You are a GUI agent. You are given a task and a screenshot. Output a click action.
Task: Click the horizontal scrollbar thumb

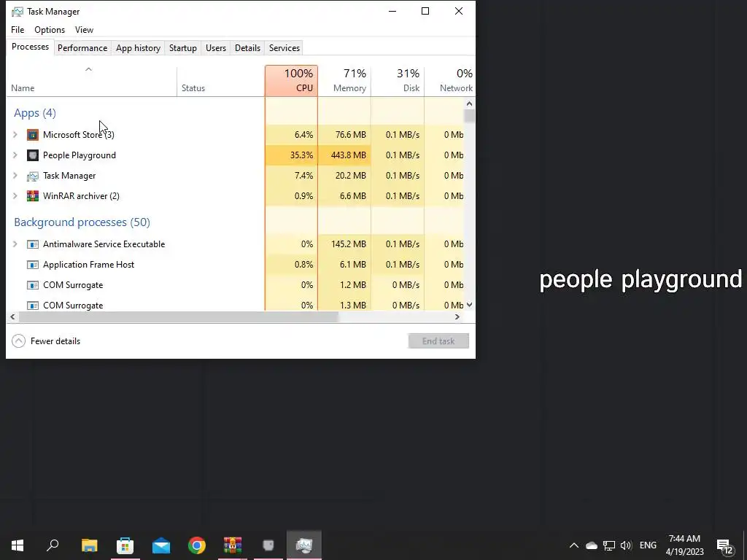click(x=178, y=317)
